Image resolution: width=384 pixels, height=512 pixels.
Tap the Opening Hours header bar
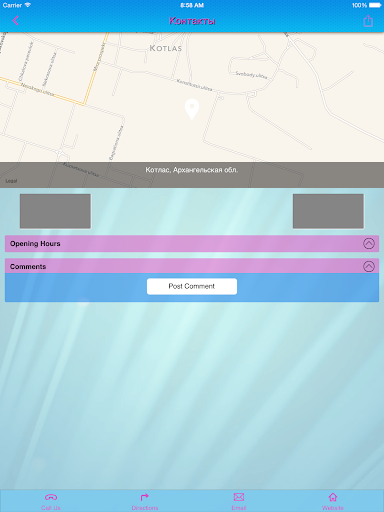[x=192, y=244]
